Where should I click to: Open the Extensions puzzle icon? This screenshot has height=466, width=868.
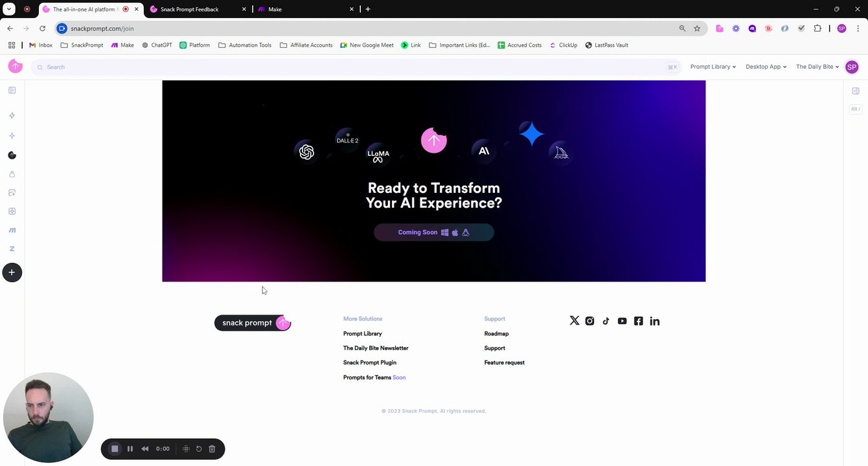(x=817, y=28)
